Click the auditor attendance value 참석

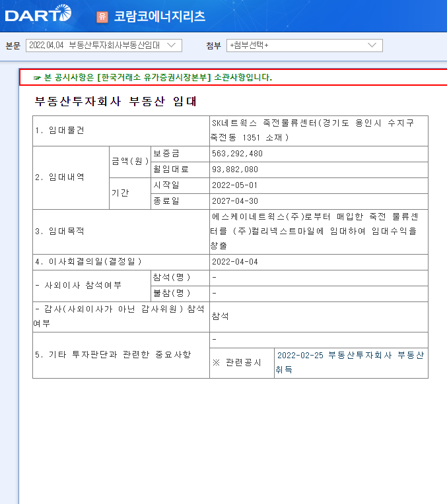(221, 317)
